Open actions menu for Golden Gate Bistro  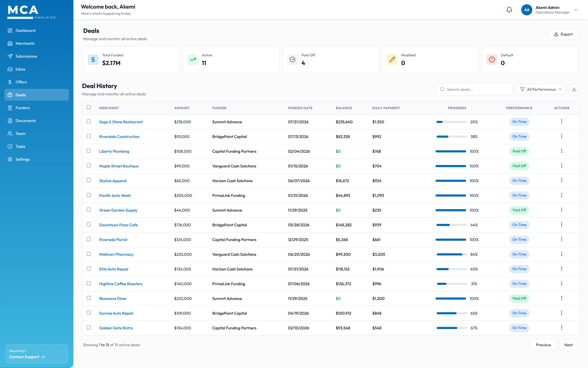562,327
